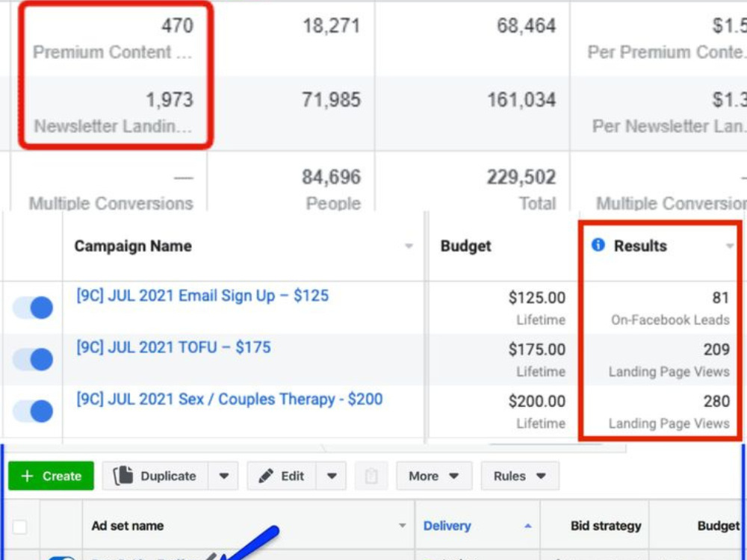The height and width of the screenshot is (560, 747).
Task: Toggle off the Sex / Couples Therapy campaign
Action: pyautogui.click(x=33, y=411)
